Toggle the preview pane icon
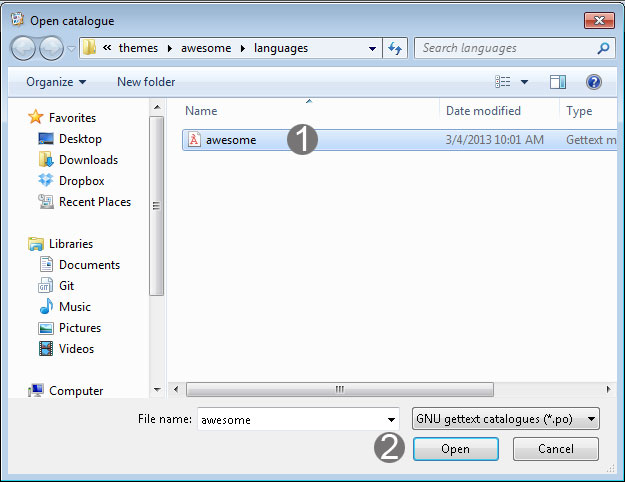 coord(558,82)
